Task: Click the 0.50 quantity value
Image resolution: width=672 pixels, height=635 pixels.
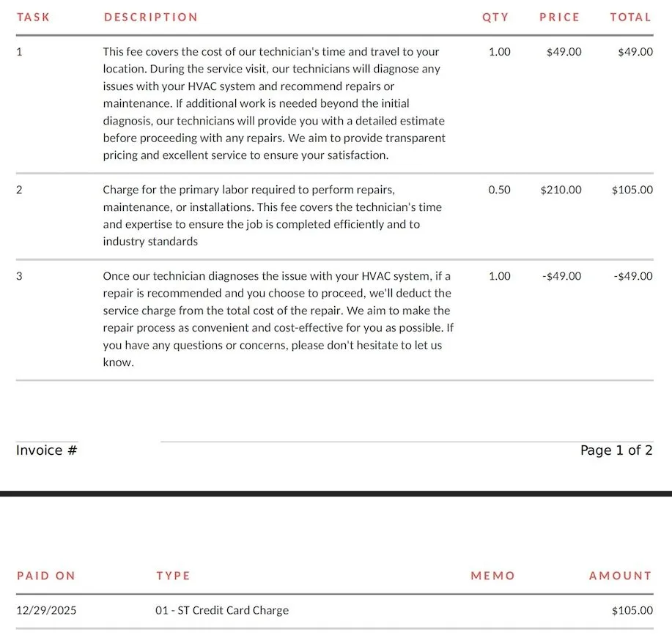Action: point(499,190)
